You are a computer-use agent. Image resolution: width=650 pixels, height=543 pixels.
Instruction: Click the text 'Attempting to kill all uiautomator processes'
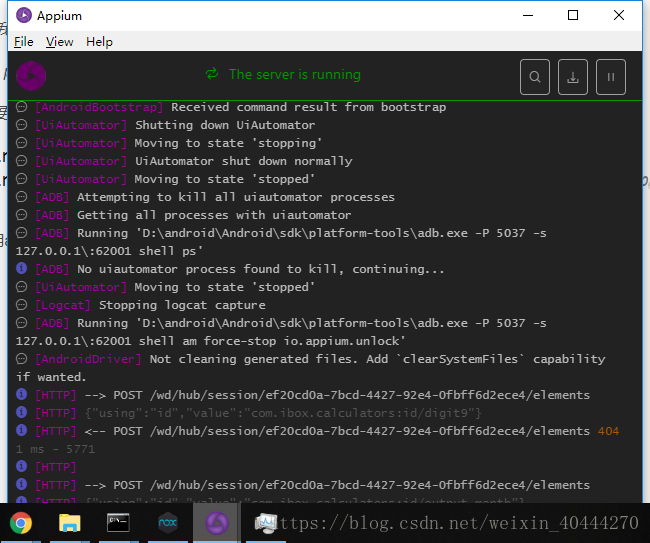[x=236, y=197]
